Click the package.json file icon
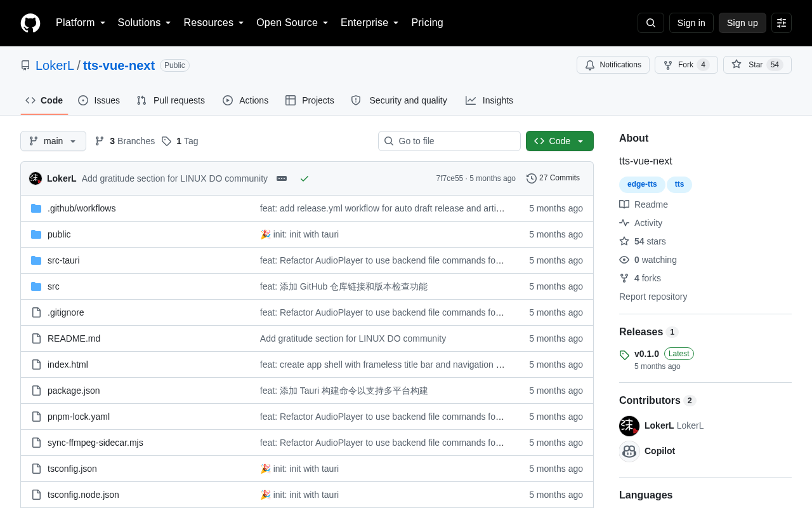This screenshot has height=508, width=812. (x=36, y=391)
